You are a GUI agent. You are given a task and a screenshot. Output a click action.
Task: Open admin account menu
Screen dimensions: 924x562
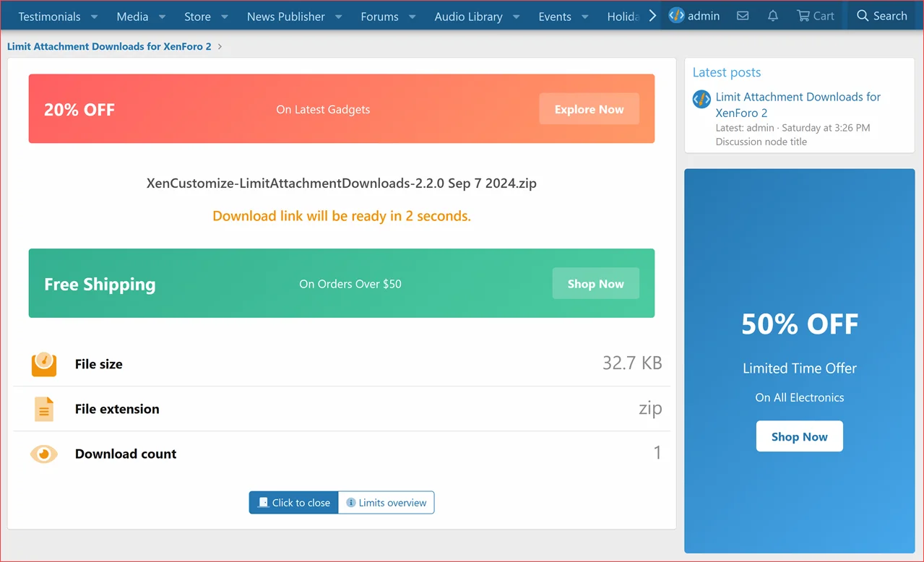(694, 16)
